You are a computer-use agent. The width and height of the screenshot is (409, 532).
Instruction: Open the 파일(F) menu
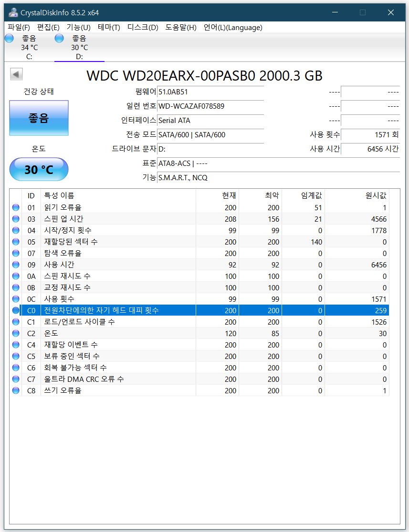point(19,28)
